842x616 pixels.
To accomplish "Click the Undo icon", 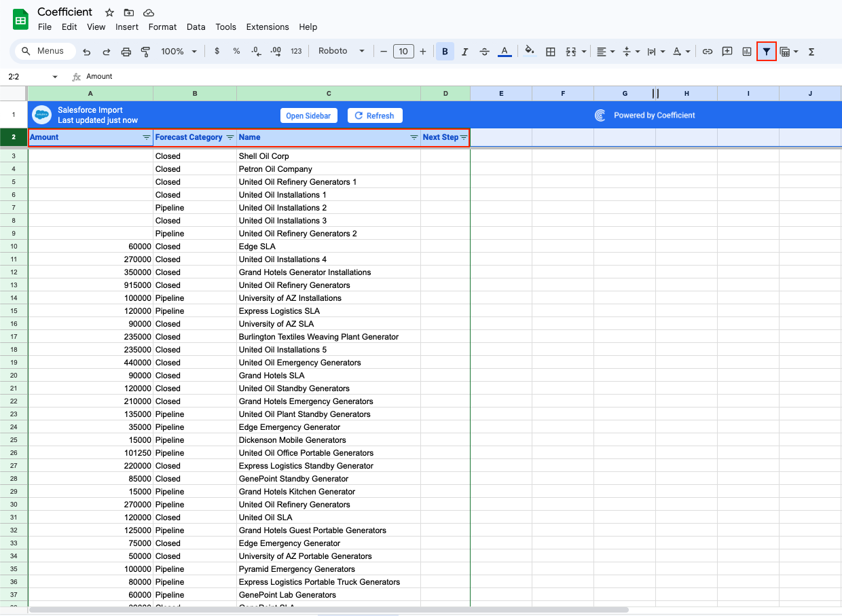I will (86, 52).
